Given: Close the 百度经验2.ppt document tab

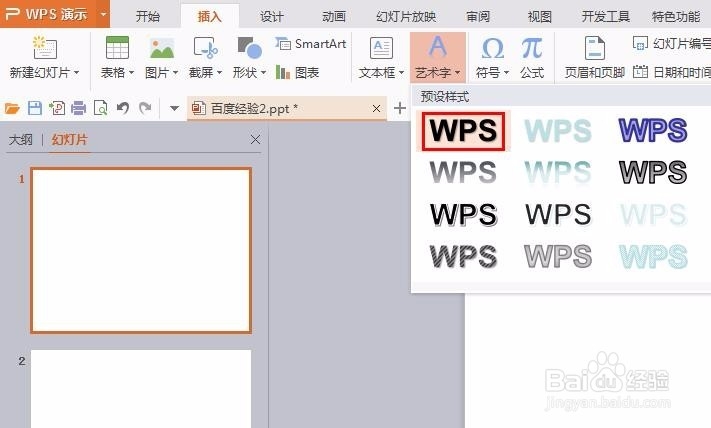Looking at the screenshot, I should click(376, 109).
